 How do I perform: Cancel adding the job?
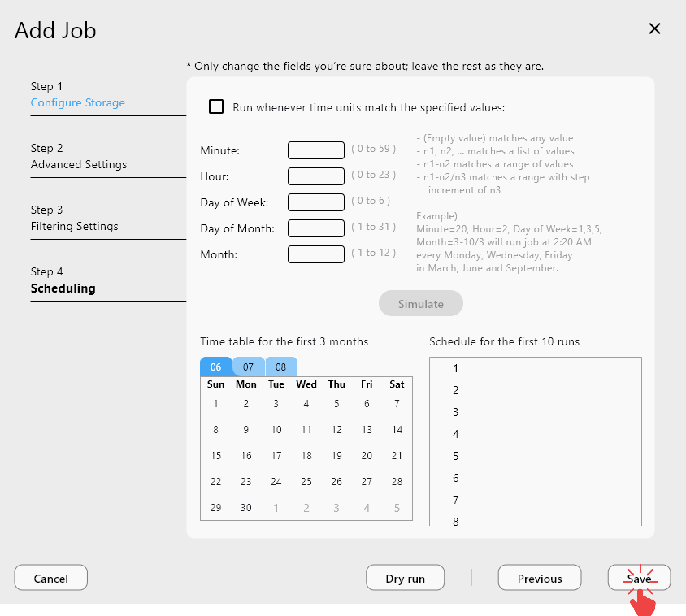(x=50, y=578)
